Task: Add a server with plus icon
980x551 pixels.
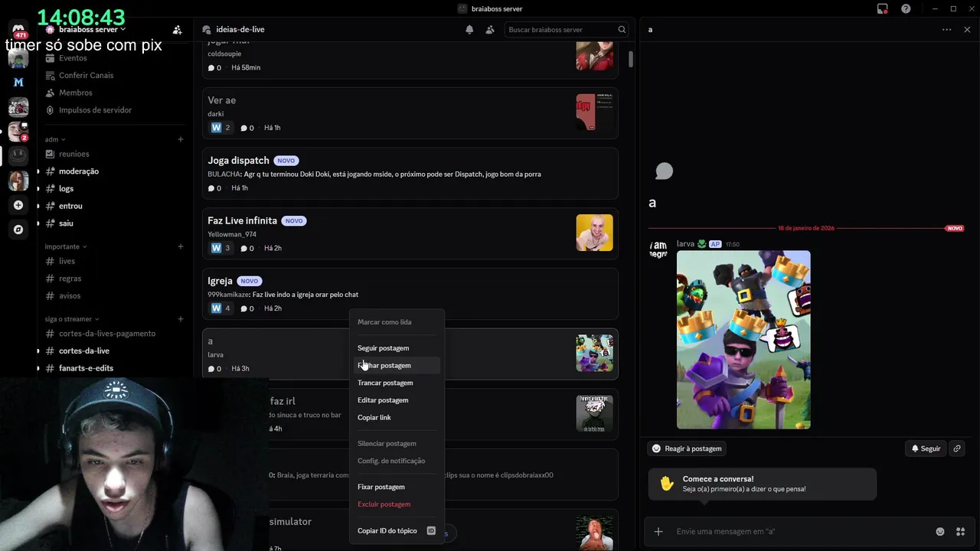Action: click(18, 205)
